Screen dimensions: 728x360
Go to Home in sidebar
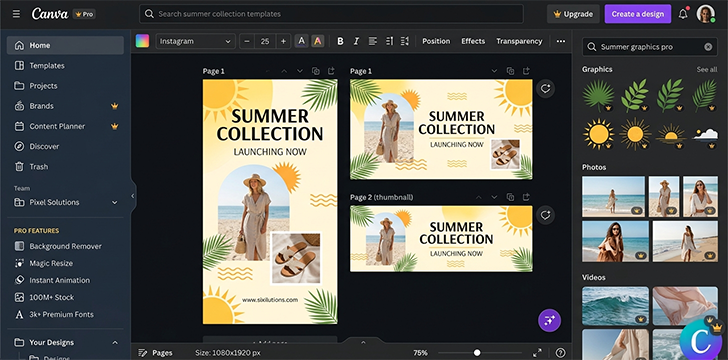pyautogui.click(x=65, y=46)
